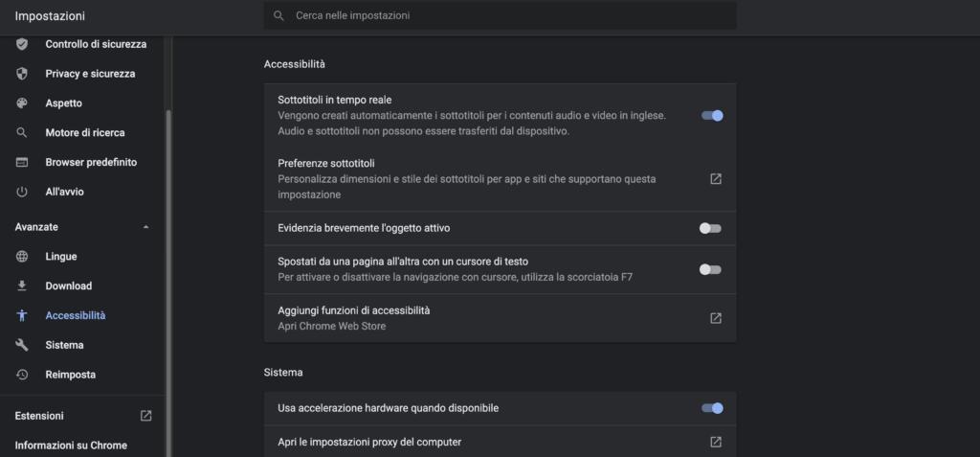Disable hardware acceleration toggle

pos(711,408)
